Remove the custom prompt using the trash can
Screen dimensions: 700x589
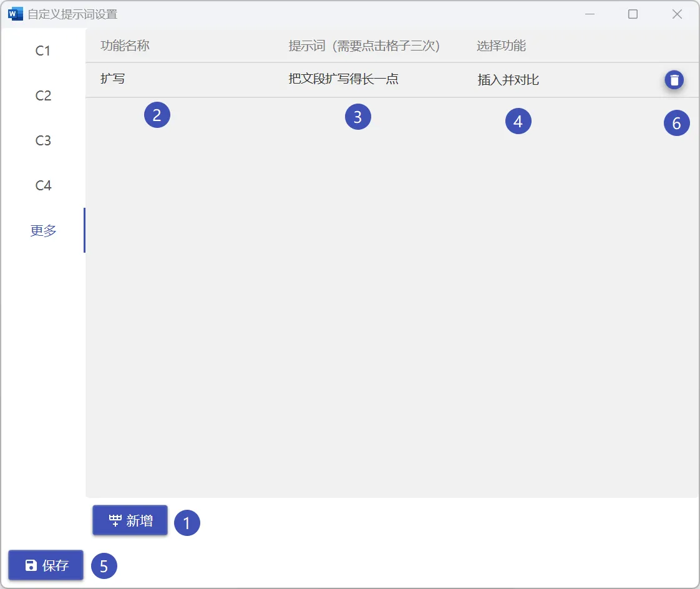coord(674,80)
